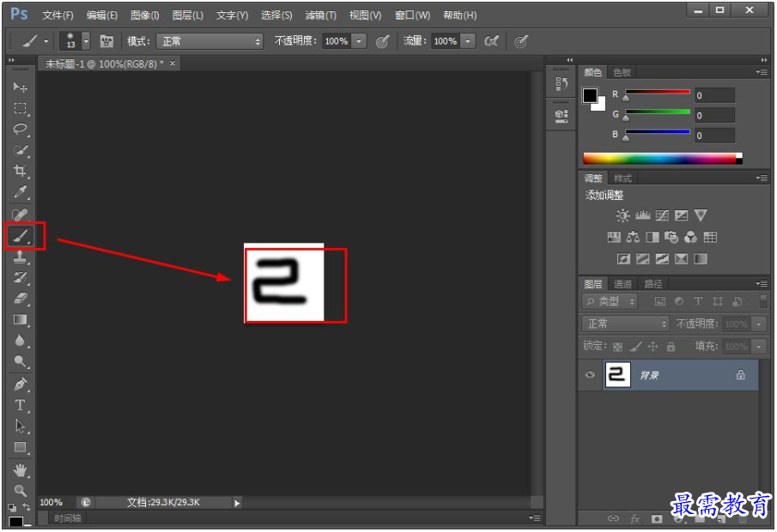777x532 pixels.
Task: Switch to the 色板 tab
Action: click(x=622, y=73)
